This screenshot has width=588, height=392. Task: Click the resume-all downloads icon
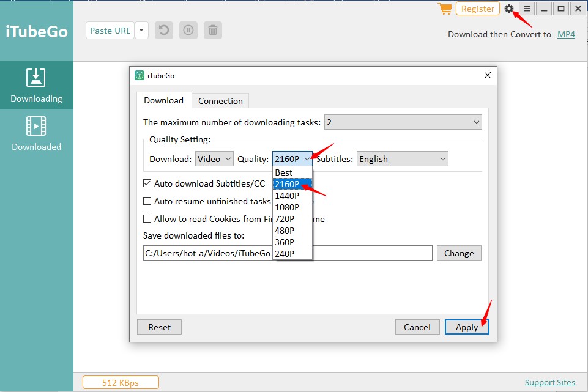tap(164, 31)
